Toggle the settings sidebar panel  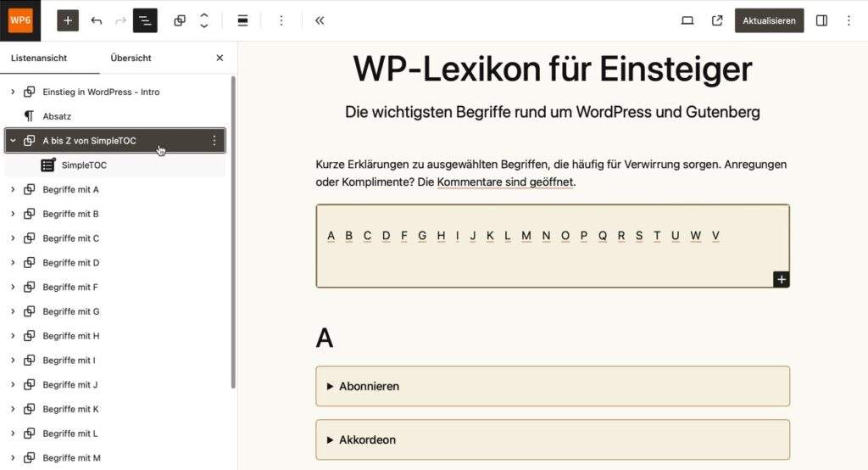[821, 20]
